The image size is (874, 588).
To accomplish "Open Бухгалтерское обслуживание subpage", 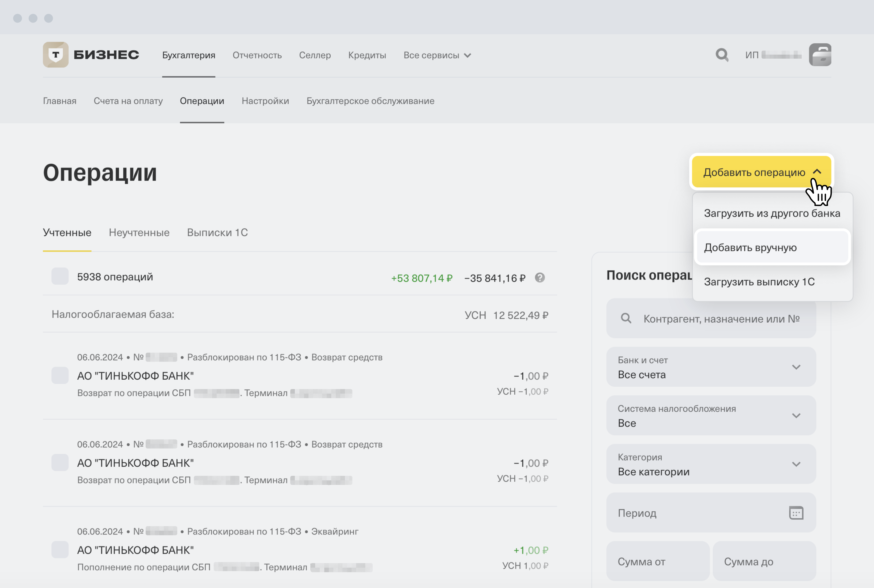I will coord(370,101).
